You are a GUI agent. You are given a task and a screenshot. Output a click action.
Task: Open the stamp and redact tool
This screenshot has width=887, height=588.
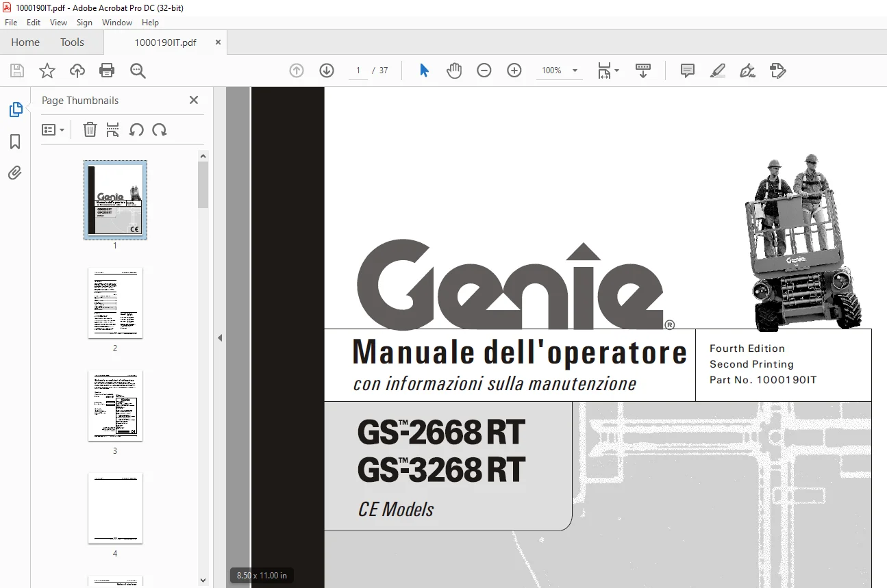coord(777,71)
